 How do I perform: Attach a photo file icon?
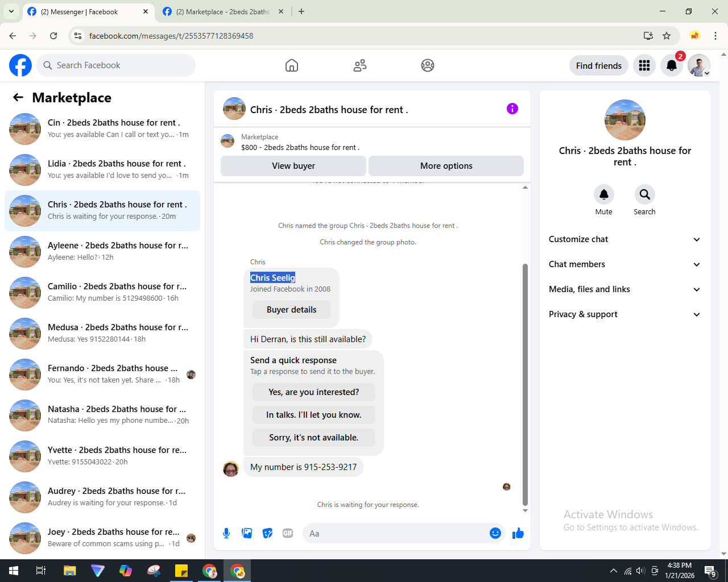click(247, 533)
